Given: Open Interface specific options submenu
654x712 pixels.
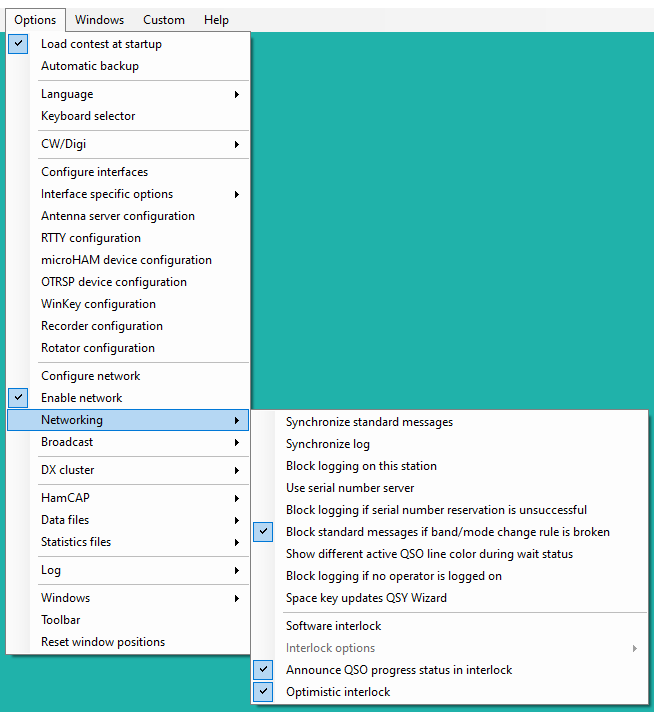Looking at the screenshot, I should point(128,194).
